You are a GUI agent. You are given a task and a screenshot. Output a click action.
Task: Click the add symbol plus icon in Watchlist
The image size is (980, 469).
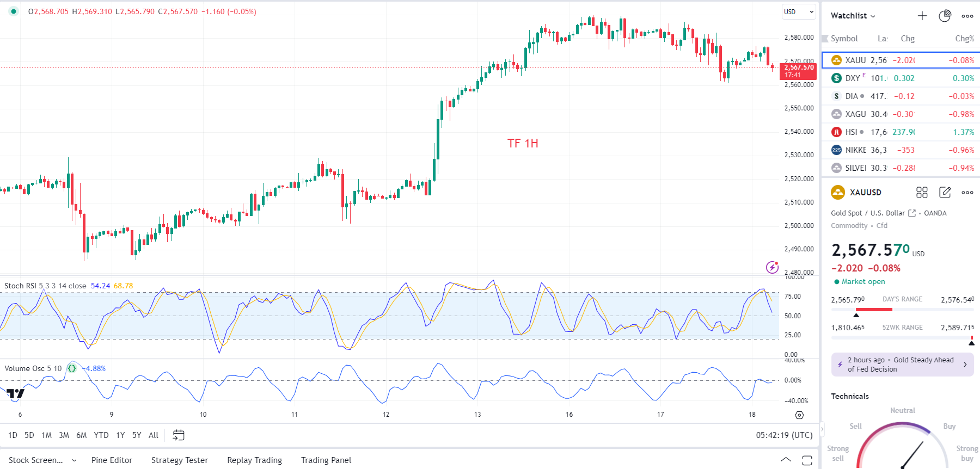click(x=922, y=16)
